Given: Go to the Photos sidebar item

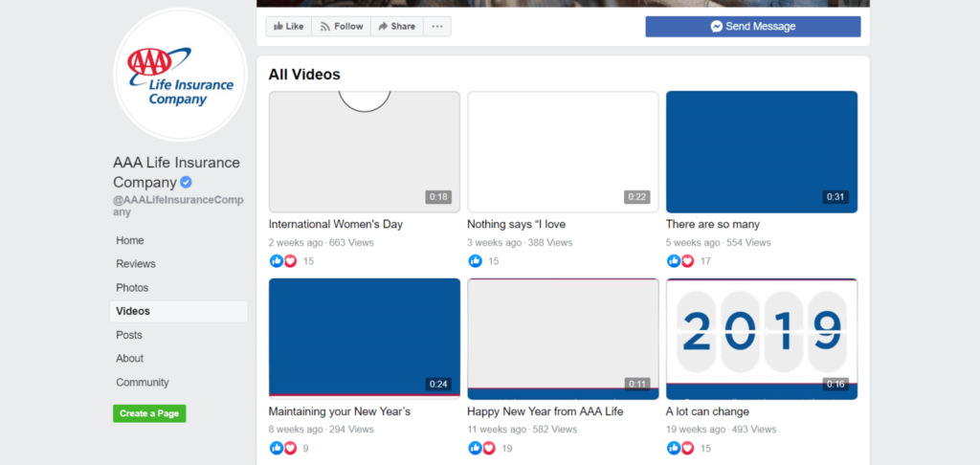Looking at the screenshot, I should [x=132, y=288].
